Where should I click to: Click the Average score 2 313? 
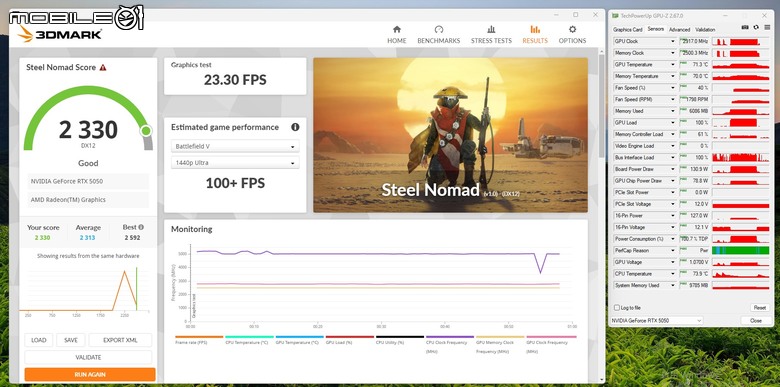(x=88, y=238)
